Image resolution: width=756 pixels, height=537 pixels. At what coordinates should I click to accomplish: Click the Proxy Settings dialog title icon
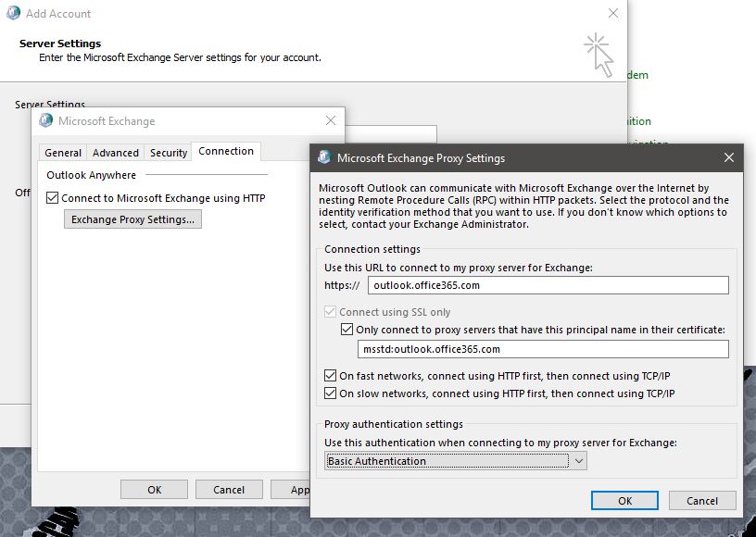click(x=324, y=157)
